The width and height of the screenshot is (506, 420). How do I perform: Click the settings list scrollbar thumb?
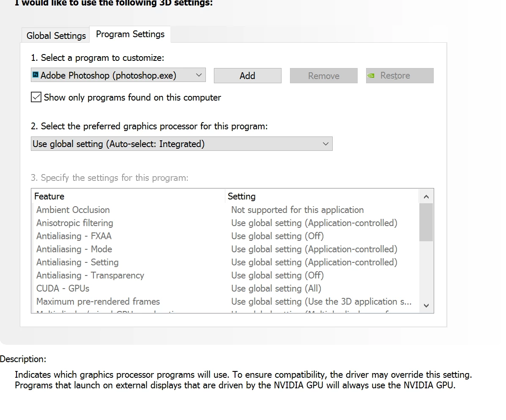[x=426, y=222]
